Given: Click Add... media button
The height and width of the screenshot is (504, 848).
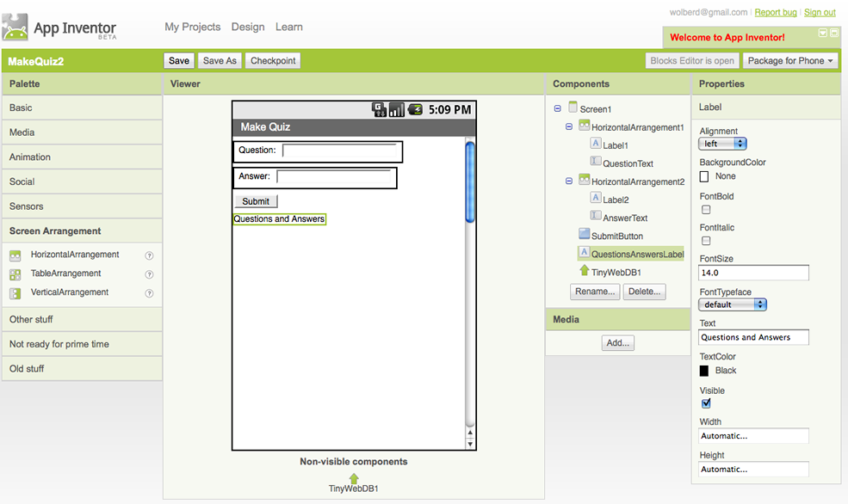Looking at the screenshot, I should coord(617,342).
